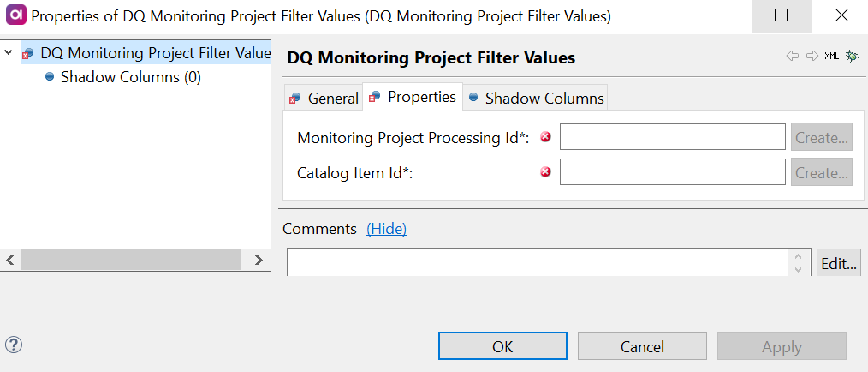This screenshot has height=372, width=868.
Task: Click the application logo in title bar
Action: pos(15,15)
